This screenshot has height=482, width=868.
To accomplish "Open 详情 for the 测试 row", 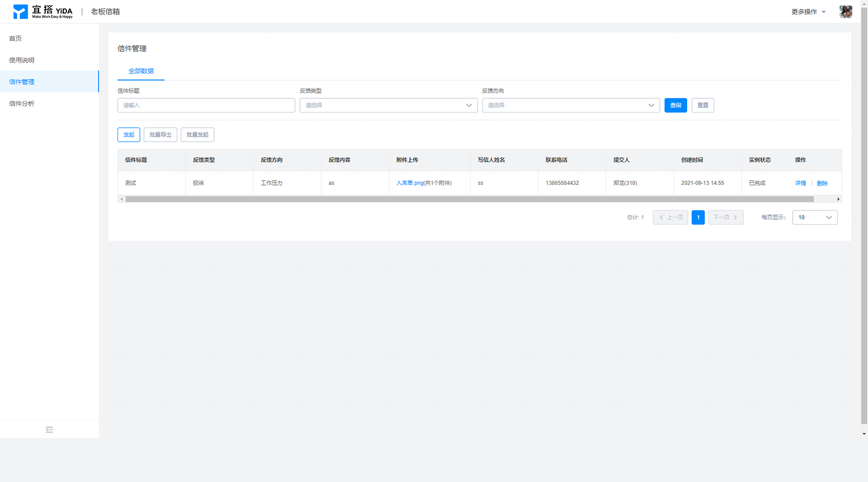I will coord(800,183).
